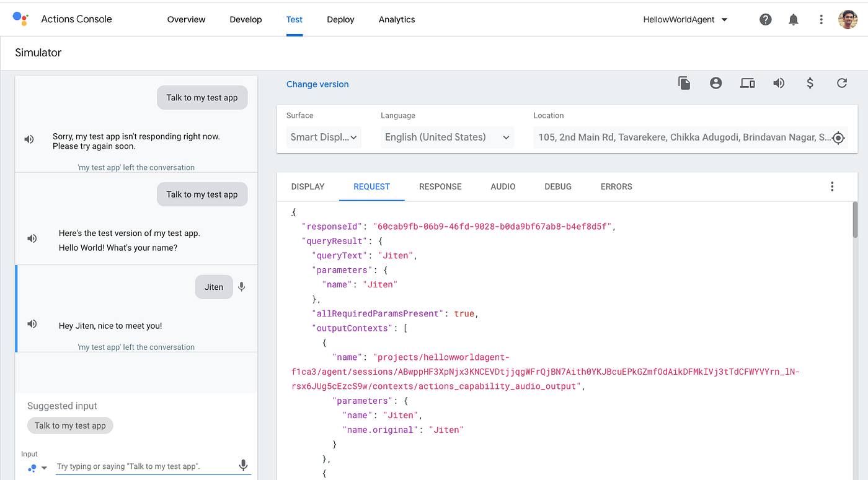
Task: Click the copy documents icon in simulator toolbar
Action: [x=684, y=83]
